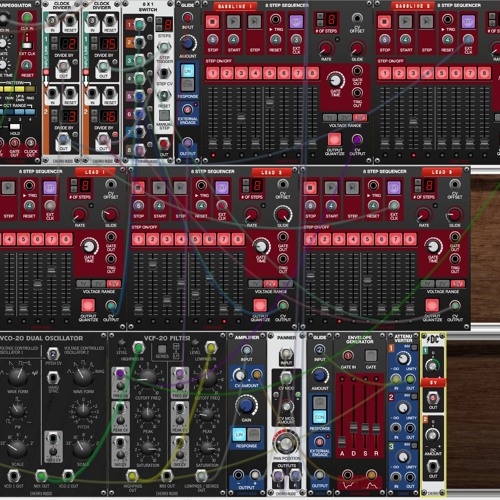Click Bassline 1 purple CV OUTPUT jack
500x500 pixels.
coord(357,139)
